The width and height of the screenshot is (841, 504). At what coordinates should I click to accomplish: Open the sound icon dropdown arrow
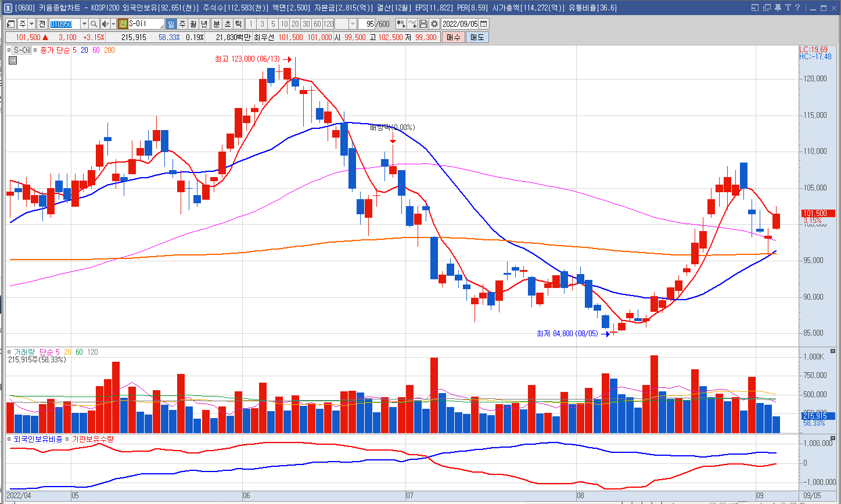113,24
